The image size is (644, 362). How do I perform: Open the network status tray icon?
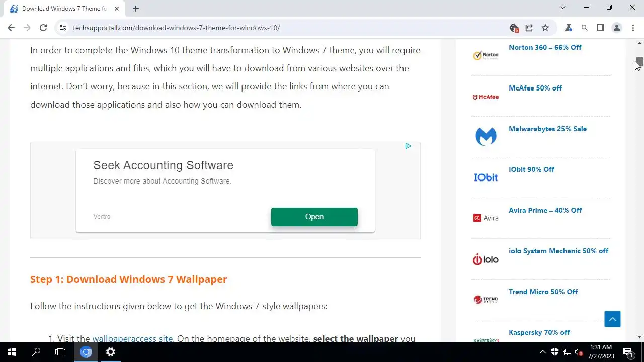pyautogui.click(x=567, y=352)
